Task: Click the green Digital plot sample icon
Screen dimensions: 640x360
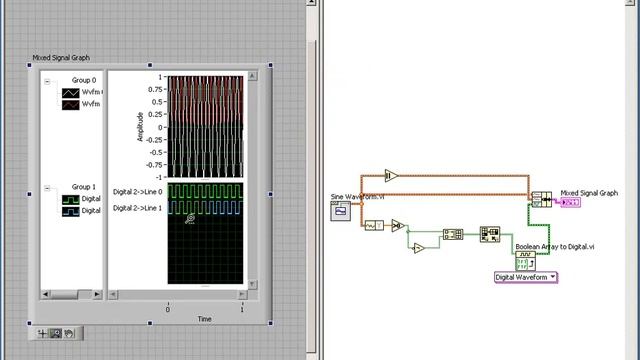Action: [x=71, y=200]
